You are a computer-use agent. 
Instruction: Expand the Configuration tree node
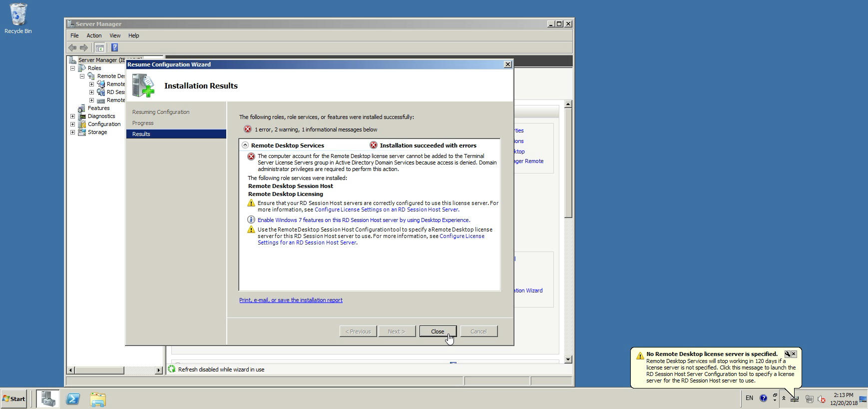pyautogui.click(x=73, y=124)
